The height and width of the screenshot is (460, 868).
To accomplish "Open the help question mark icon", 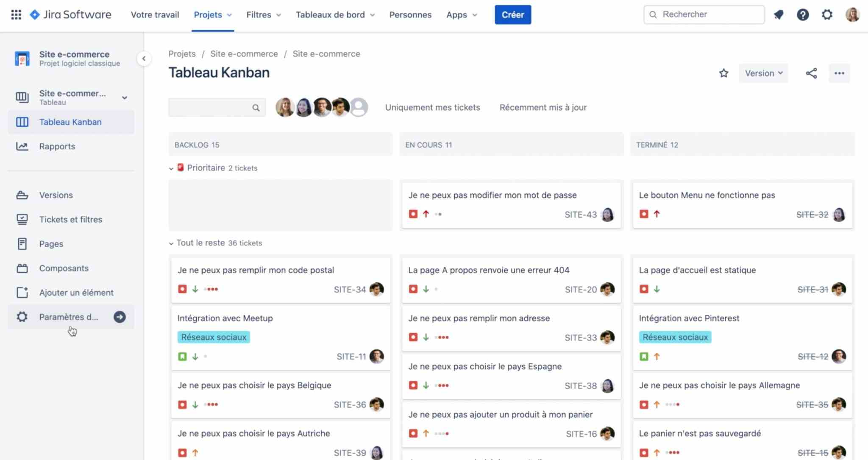I will [x=803, y=15].
